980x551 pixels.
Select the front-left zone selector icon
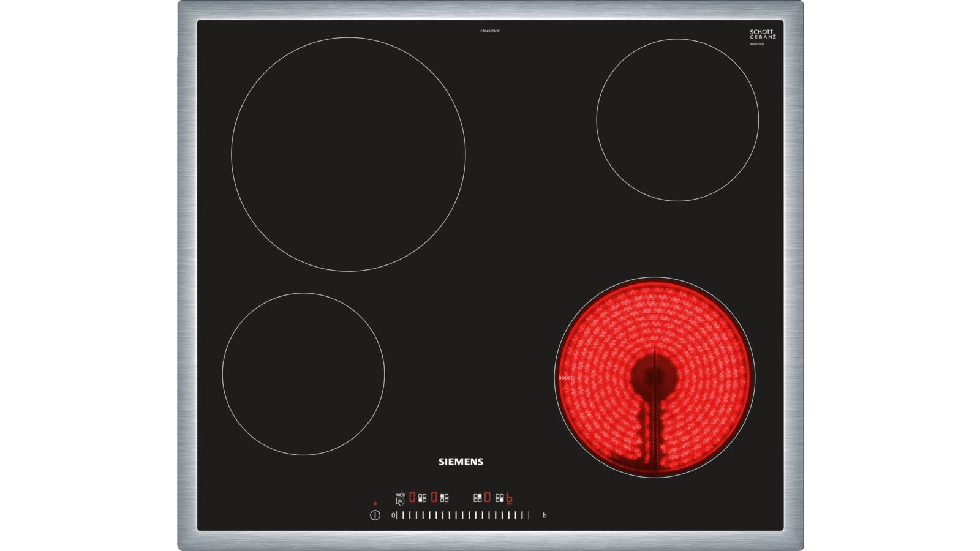coord(423,498)
